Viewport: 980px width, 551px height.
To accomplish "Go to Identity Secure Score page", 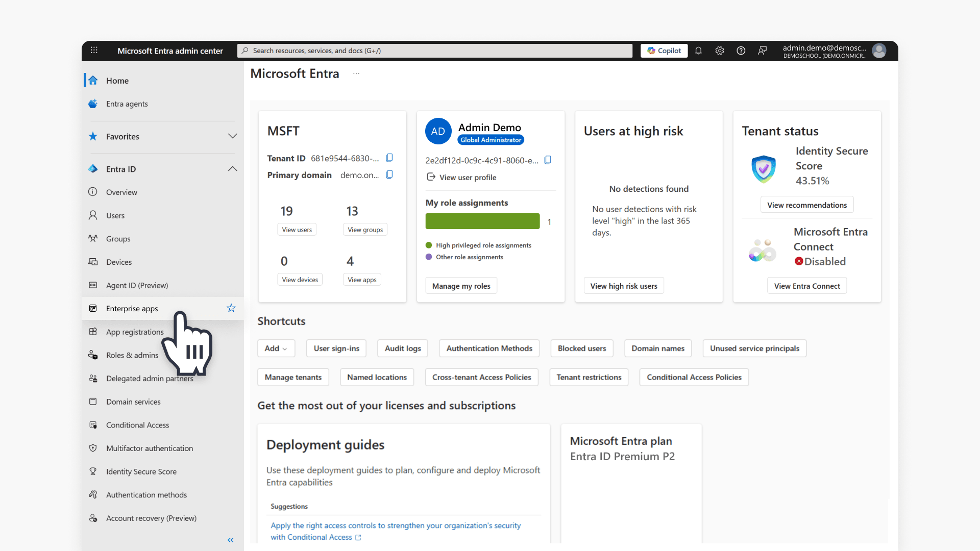I will click(x=141, y=471).
